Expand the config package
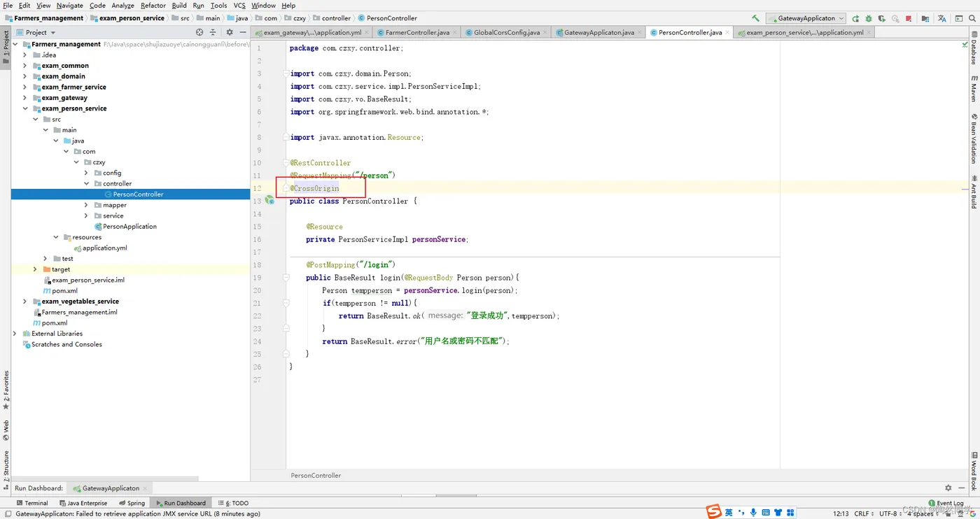980x519 pixels. [87, 173]
